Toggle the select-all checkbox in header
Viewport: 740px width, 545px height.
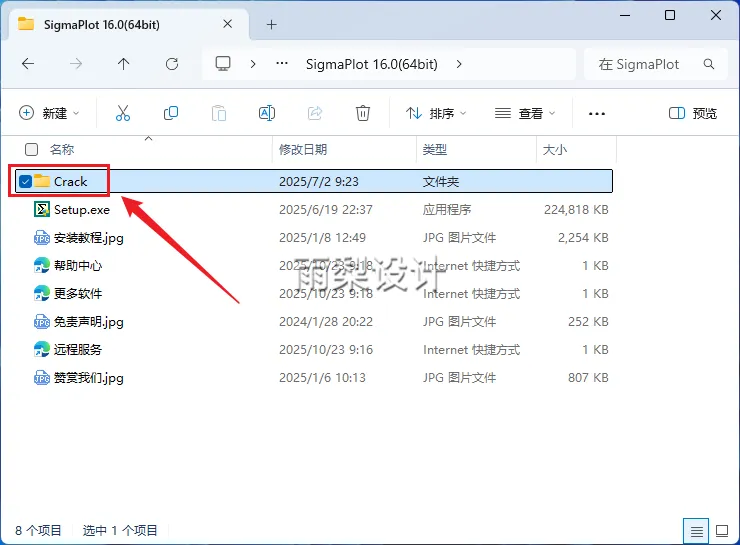(x=31, y=150)
